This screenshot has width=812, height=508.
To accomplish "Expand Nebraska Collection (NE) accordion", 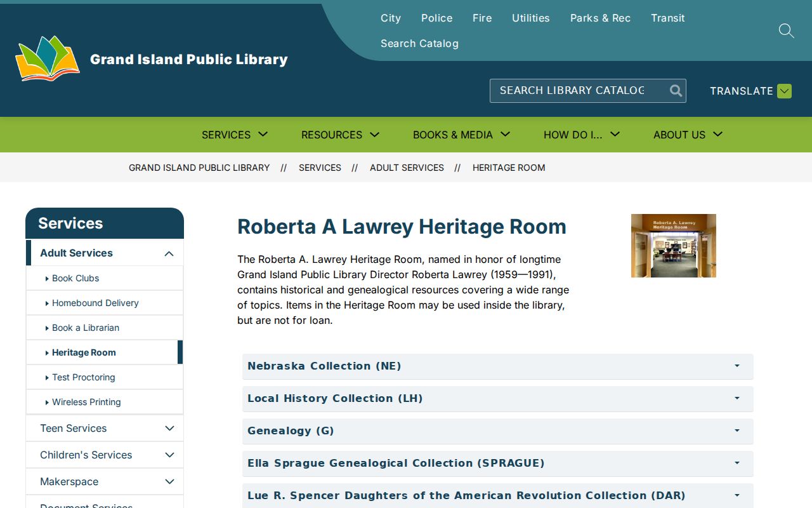I will [497, 366].
